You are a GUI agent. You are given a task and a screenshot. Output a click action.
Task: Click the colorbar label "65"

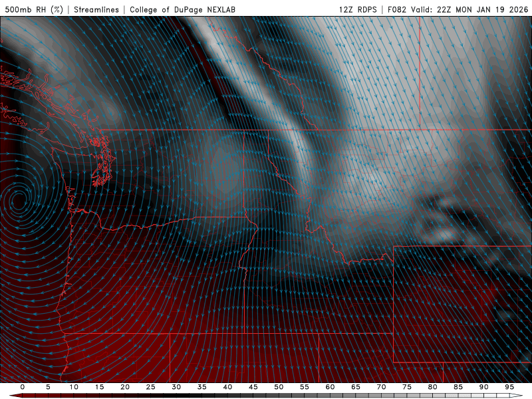356,387
